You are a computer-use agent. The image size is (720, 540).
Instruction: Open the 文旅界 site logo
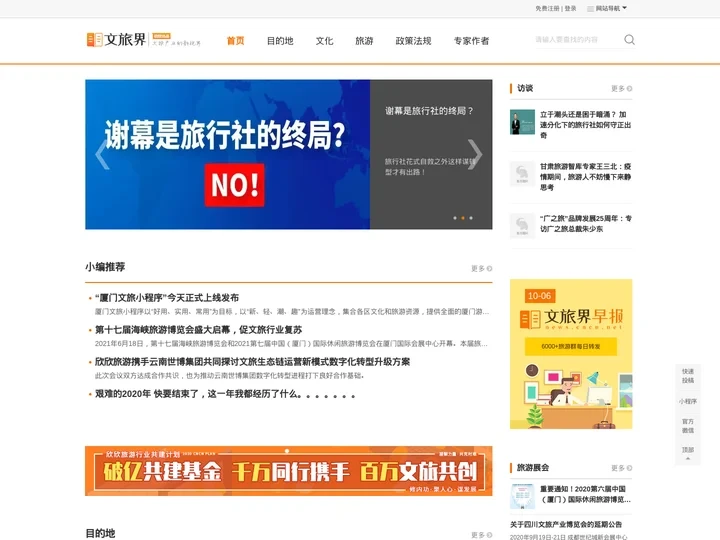click(x=143, y=39)
